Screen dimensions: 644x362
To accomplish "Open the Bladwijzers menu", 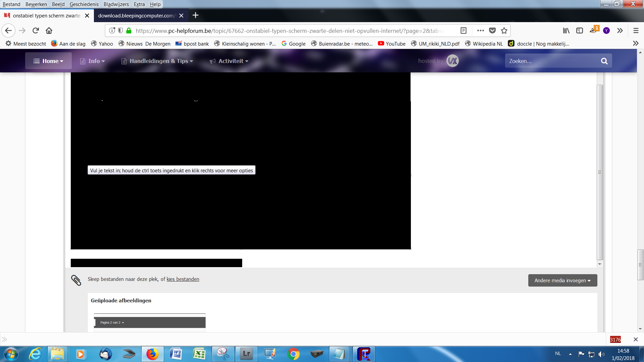I will point(116,4).
